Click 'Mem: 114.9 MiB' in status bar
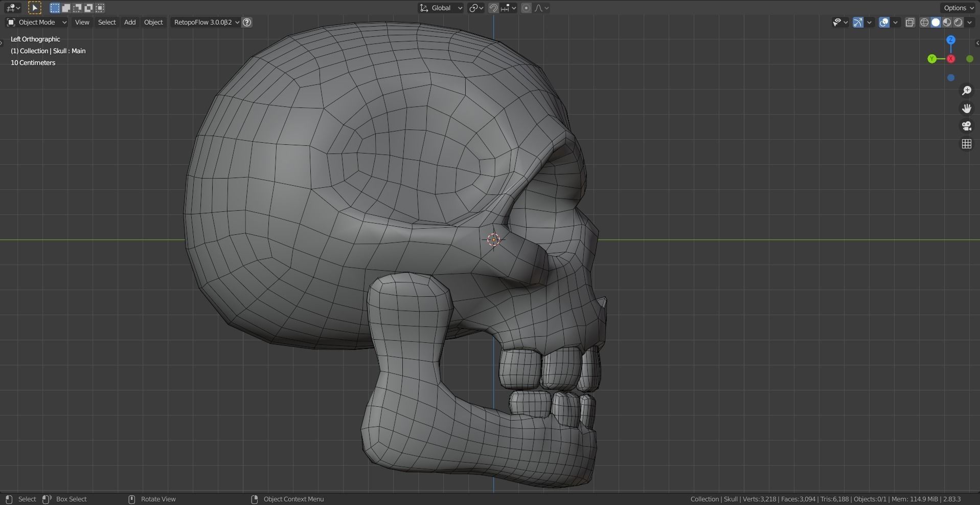Screen dimensions: 980x505 click(915, 499)
